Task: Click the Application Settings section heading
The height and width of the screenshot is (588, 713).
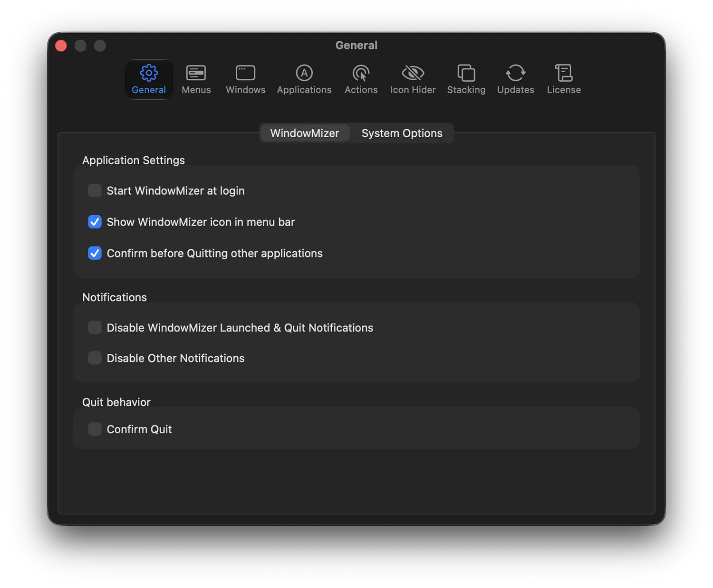Action: [x=134, y=160]
